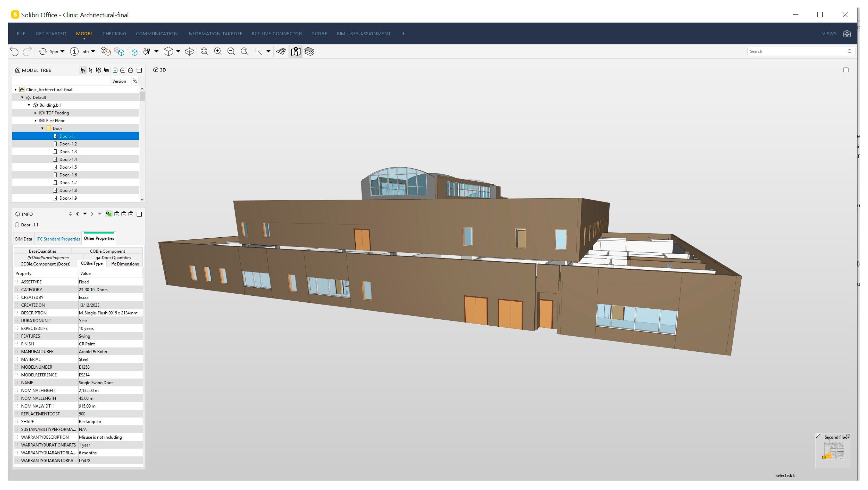Image resolution: width=868 pixels, height=490 pixels.
Task: Open the FILE menu tab
Action: pyautogui.click(x=21, y=34)
